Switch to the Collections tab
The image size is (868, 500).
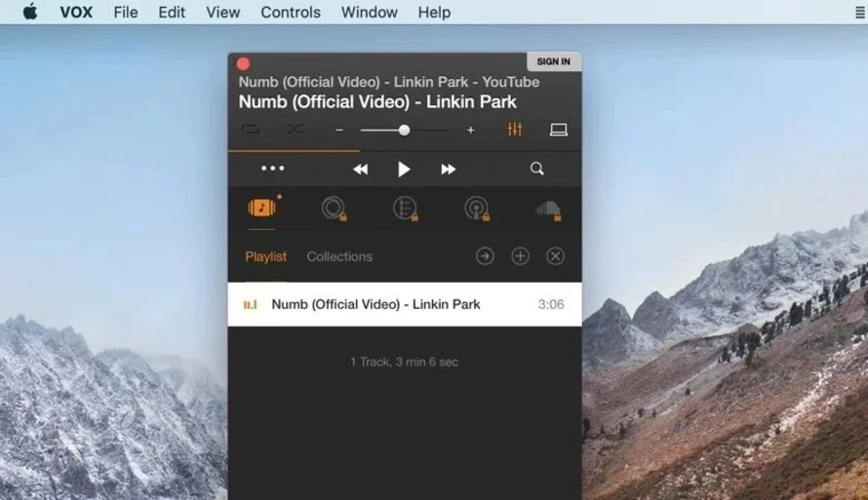(x=339, y=256)
